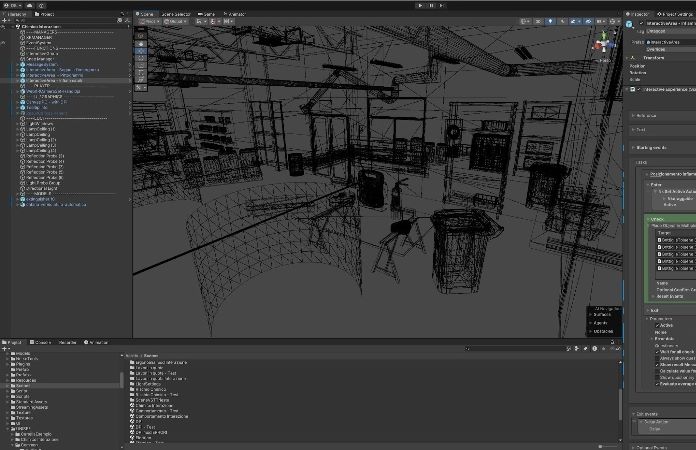Select the Scene tab
The width and height of the screenshot is (696, 450).
(146, 14)
